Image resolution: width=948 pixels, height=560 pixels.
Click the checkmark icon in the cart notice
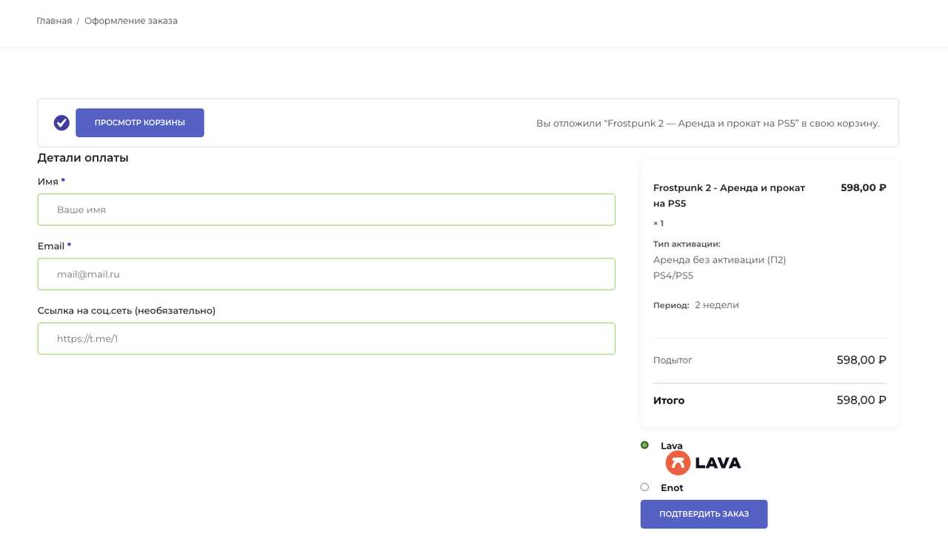tap(61, 123)
